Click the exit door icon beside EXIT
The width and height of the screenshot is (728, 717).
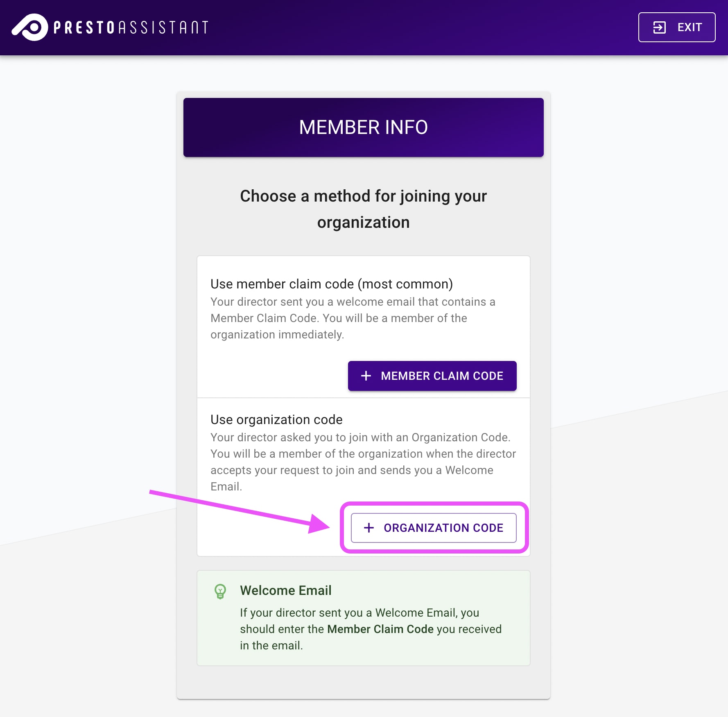click(659, 27)
